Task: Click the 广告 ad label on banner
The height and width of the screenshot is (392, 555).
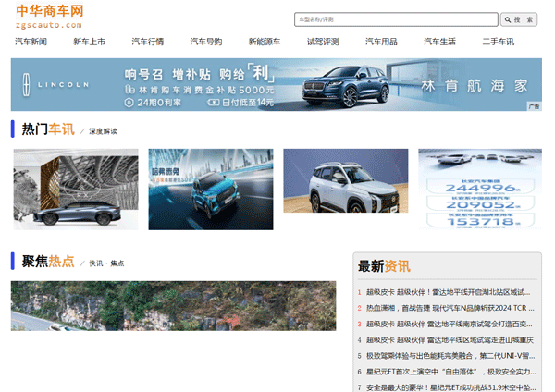Action: point(534,106)
